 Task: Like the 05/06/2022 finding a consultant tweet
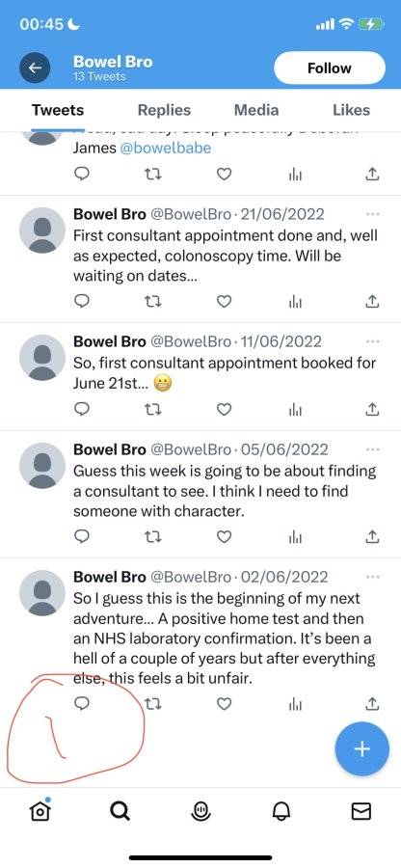(224, 536)
